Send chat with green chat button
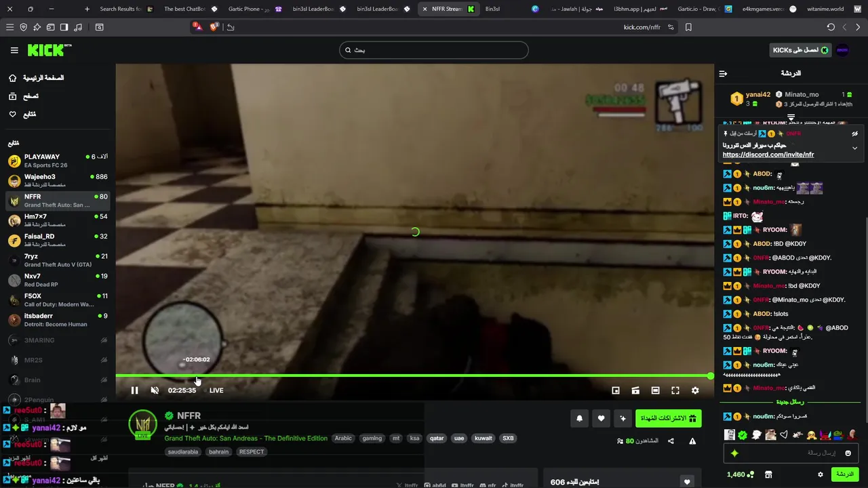 click(x=845, y=474)
